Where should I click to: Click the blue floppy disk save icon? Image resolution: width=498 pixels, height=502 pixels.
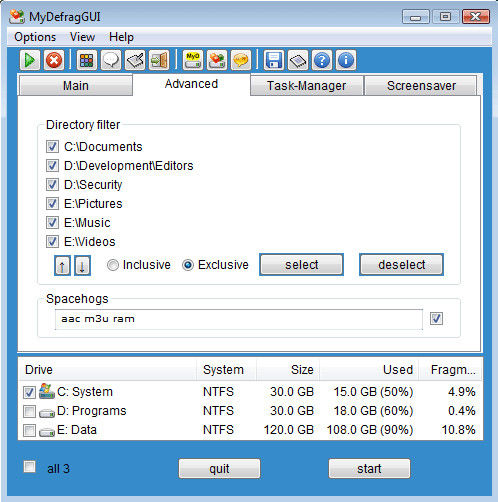[274, 60]
